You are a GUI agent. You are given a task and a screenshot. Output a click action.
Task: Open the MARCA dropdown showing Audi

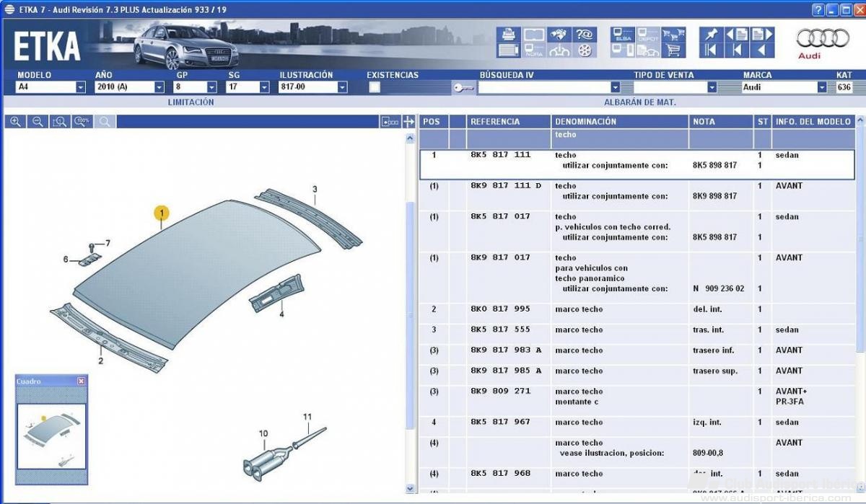(x=821, y=87)
